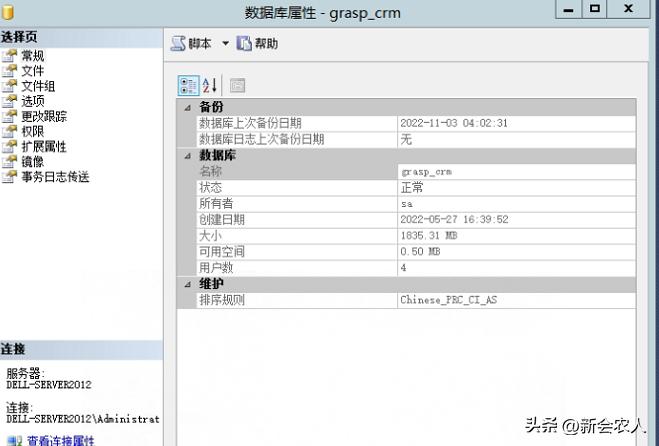The width and height of the screenshot is (659, 446).
Task: Collapse the 数据库 section
Action: click(187, 156)
